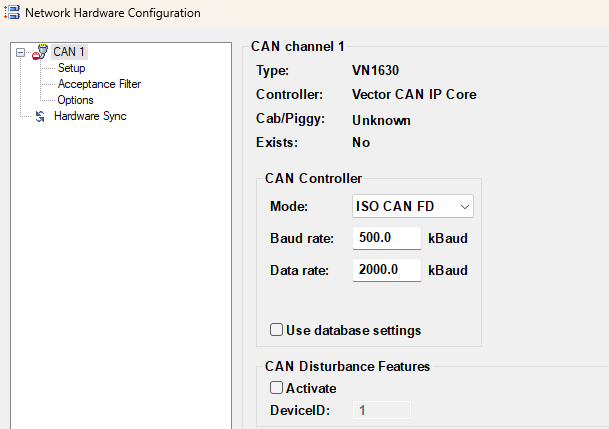This screenshot has width=609, height=429.
Task: Click the VN1630 type value
Action: 375,71
